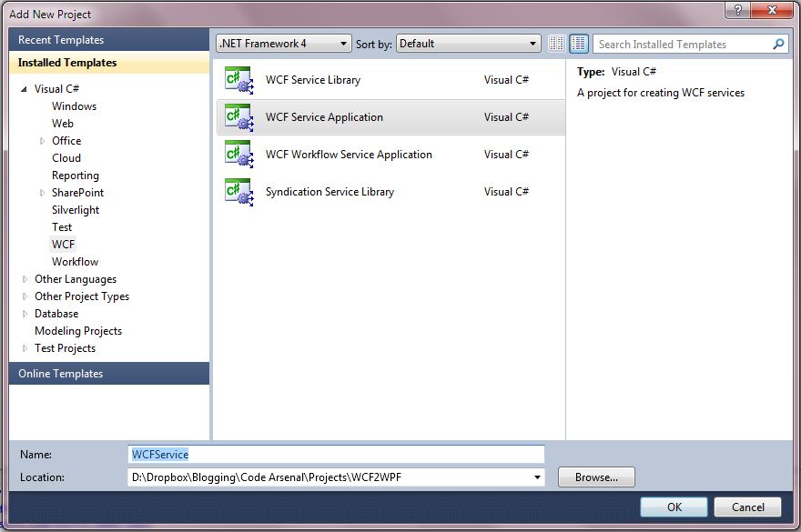
Task: Select the Reporting category
Action: [75, 176]
